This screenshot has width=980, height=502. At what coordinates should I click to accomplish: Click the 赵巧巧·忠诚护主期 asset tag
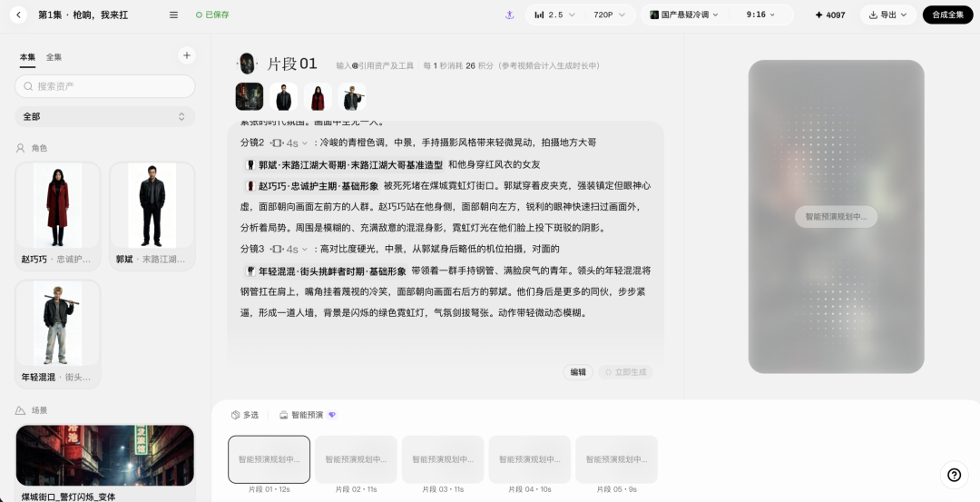[312, 186]
